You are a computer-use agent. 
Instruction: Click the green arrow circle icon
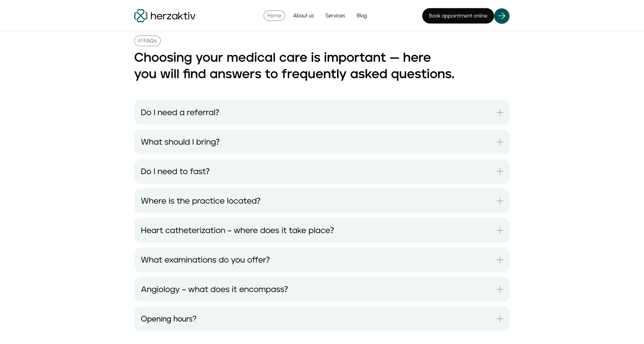(x=501, y=16)
